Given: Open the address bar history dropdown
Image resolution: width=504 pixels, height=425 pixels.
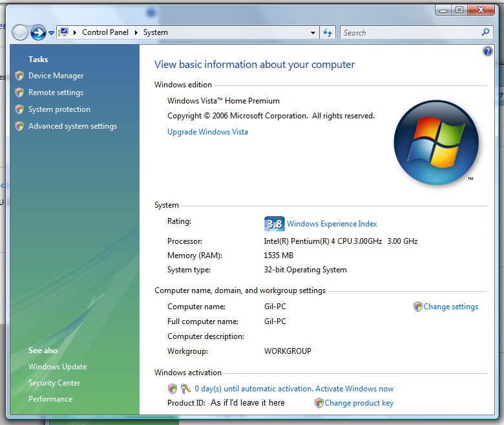Looking at the screenshot, I should [x=313, y=33].
